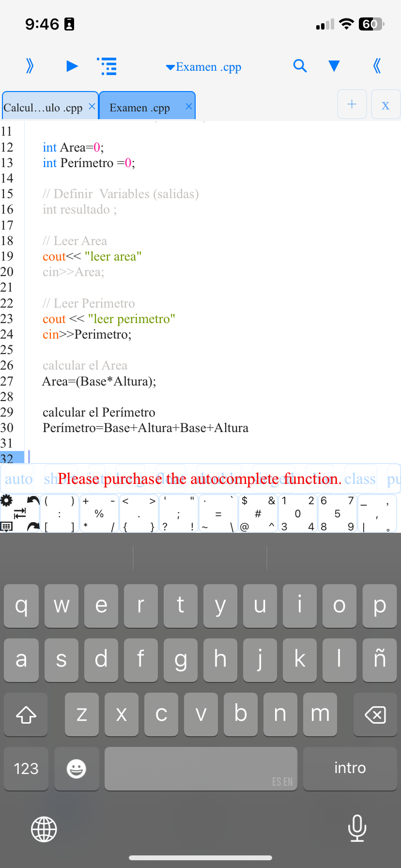Undo the last edit with the undo arrow
This screenshot has width=401, height=868.
coord(33,500)
